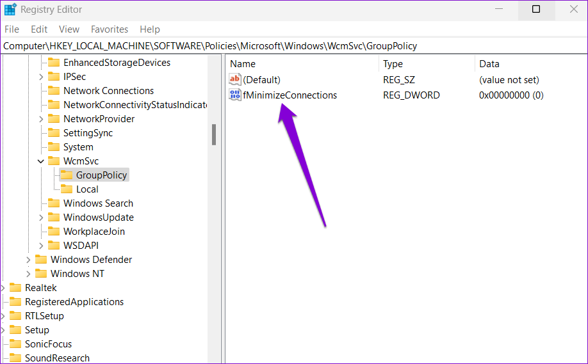Select the fMinimizeConnections value name

point(290,95)
